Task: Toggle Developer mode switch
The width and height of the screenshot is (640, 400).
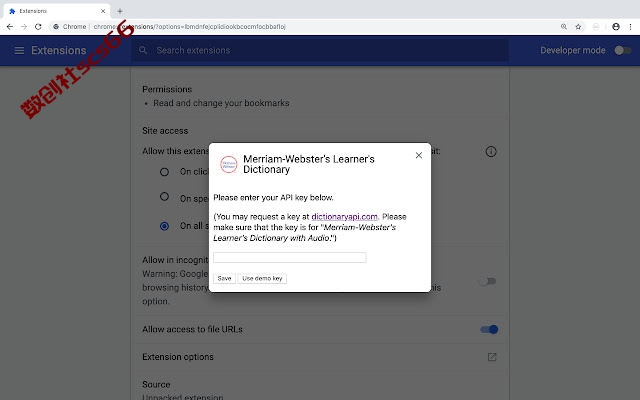Action: [623, 50]
